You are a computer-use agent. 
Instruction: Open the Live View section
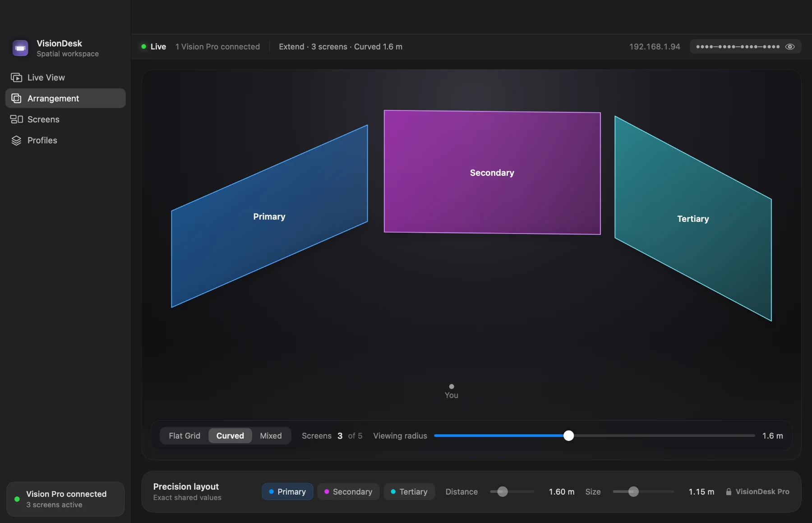[x=65, y=78]
